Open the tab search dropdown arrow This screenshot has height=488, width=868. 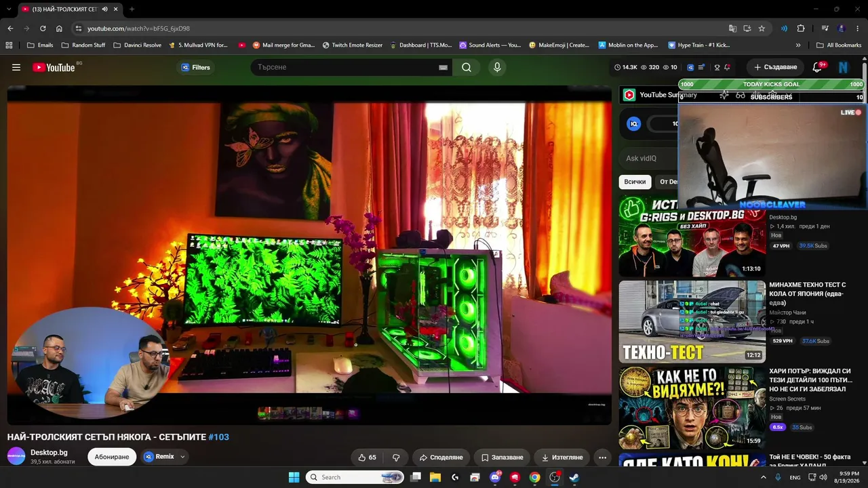pyautogui.click(x=9, y=9)
